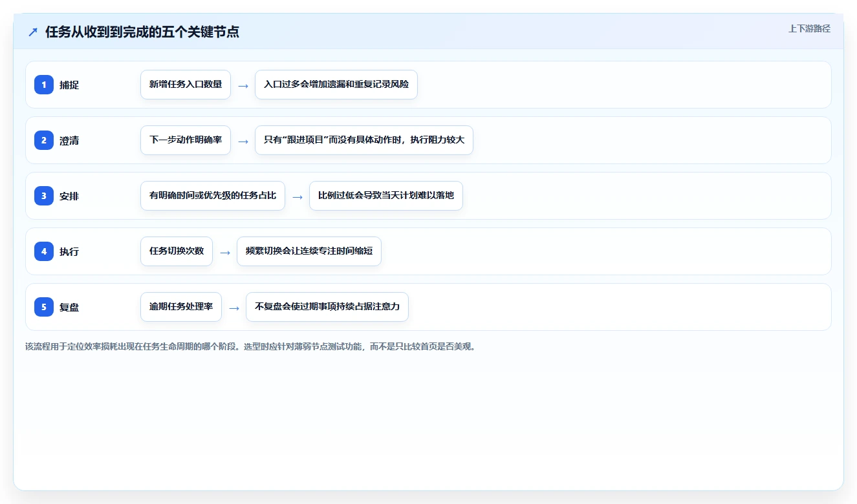
Task: Click the 下一步动作明确率 chip
Action: (x=186, y=140)
